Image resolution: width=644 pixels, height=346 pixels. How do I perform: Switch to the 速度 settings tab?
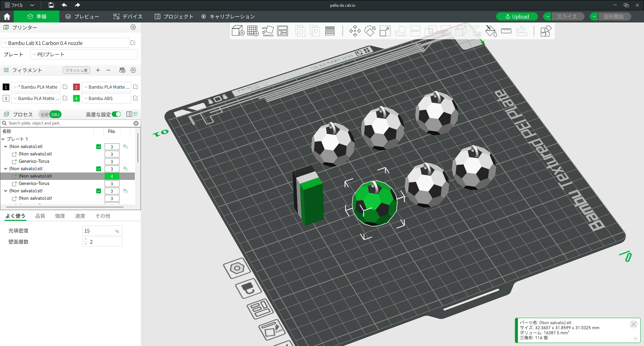[80, 216]
